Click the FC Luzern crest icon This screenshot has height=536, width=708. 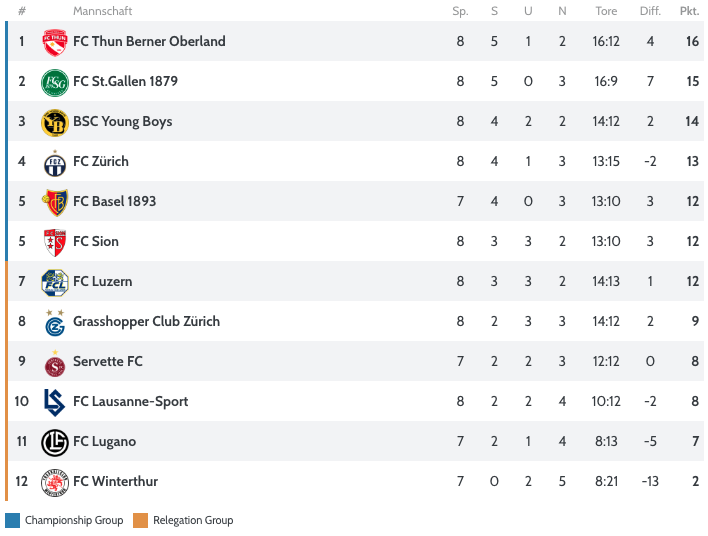click(54, 282)
